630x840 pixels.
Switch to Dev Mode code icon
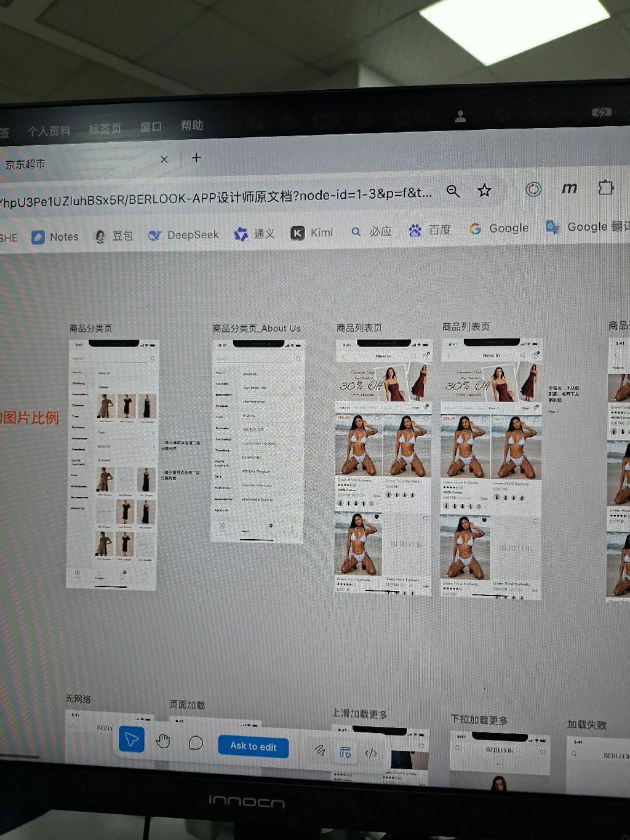tap(371, 753)
